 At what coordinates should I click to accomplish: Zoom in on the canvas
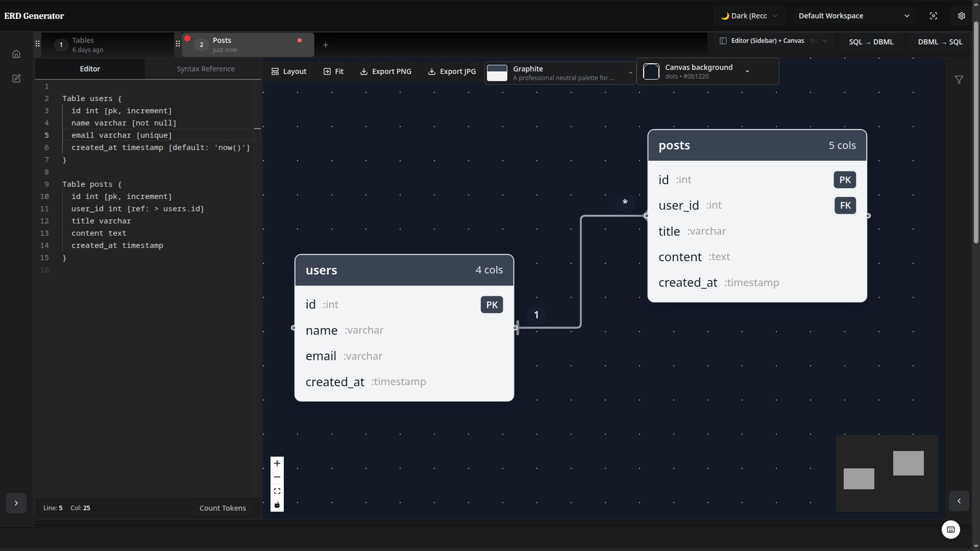[277, 463]
